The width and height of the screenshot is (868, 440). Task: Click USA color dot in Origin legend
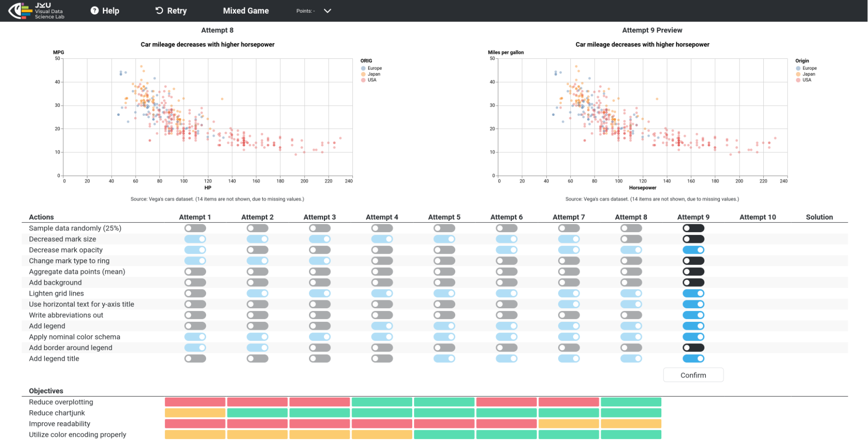[x=798, y=80]
